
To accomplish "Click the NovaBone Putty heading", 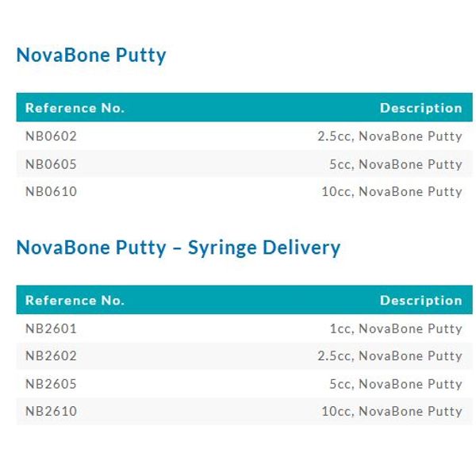I will [x=91, y=56].
